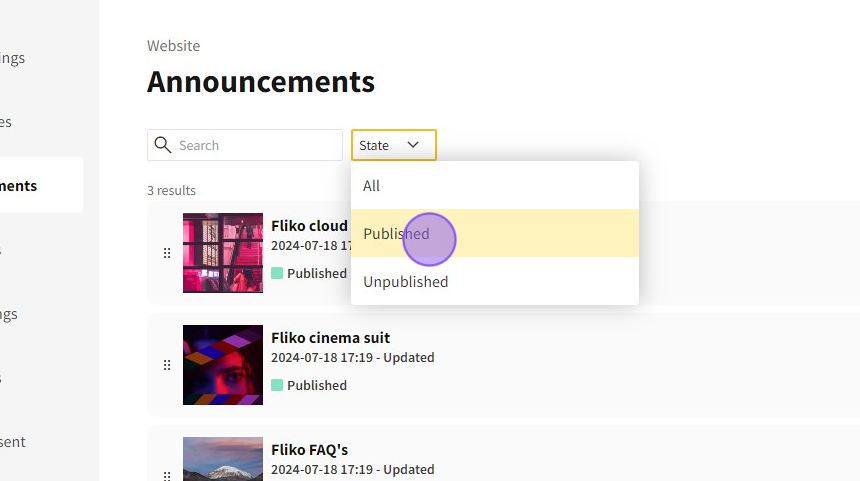Choose the All option in the State filter
860x481 pixels.
372,186
